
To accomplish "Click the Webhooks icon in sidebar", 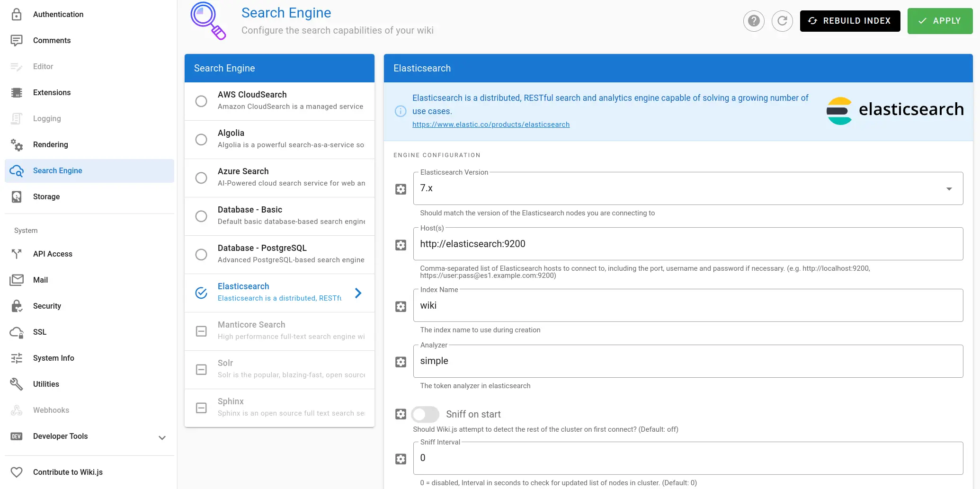I will click(x=17, y=410).
